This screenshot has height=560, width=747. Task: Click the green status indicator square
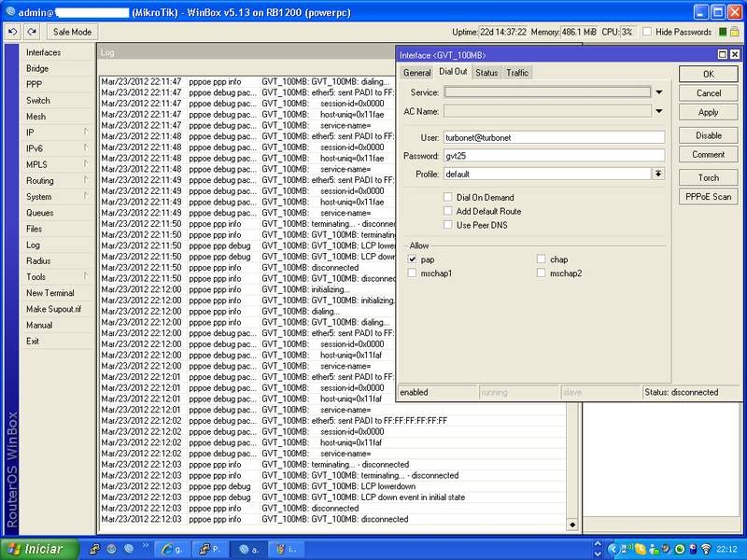(723, 32)
